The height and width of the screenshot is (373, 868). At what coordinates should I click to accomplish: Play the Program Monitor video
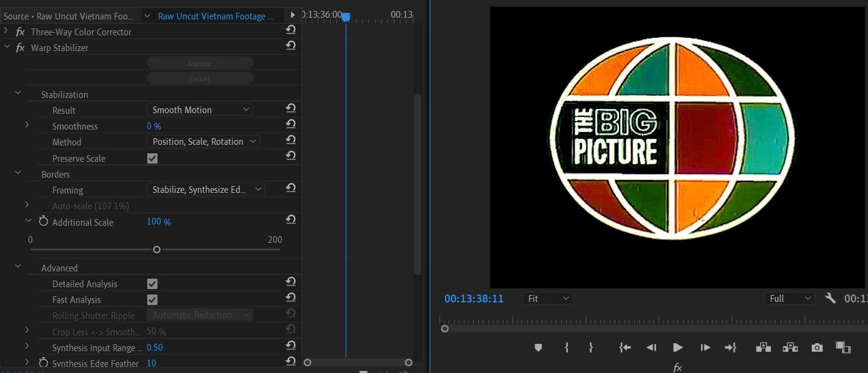pos(677,347)
